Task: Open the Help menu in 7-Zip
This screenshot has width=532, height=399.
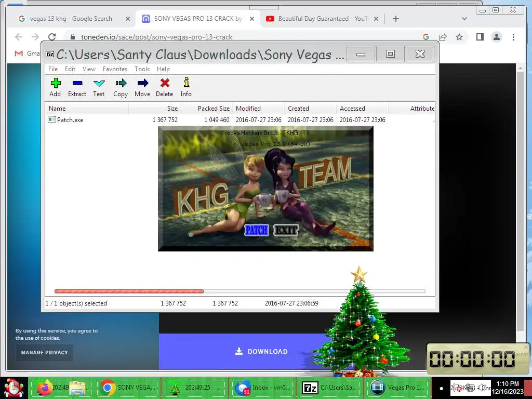Action: click(163, 69)
